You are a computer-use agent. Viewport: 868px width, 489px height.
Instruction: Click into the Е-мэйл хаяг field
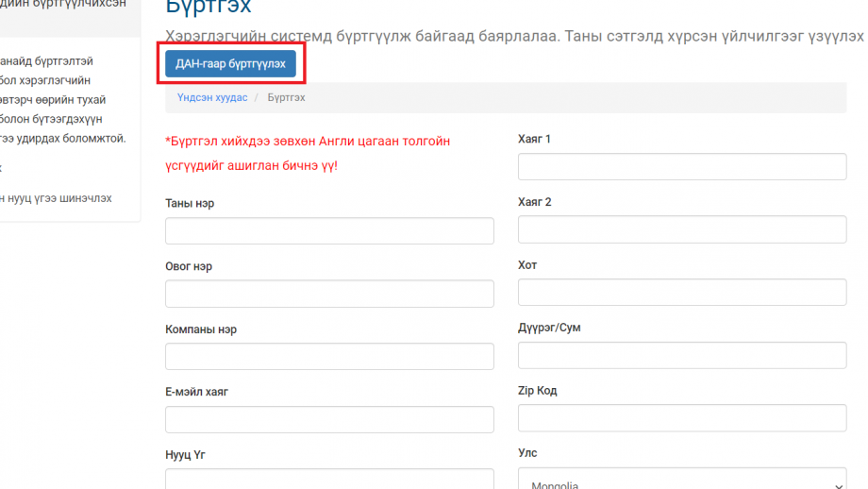[x=329, y=420]
